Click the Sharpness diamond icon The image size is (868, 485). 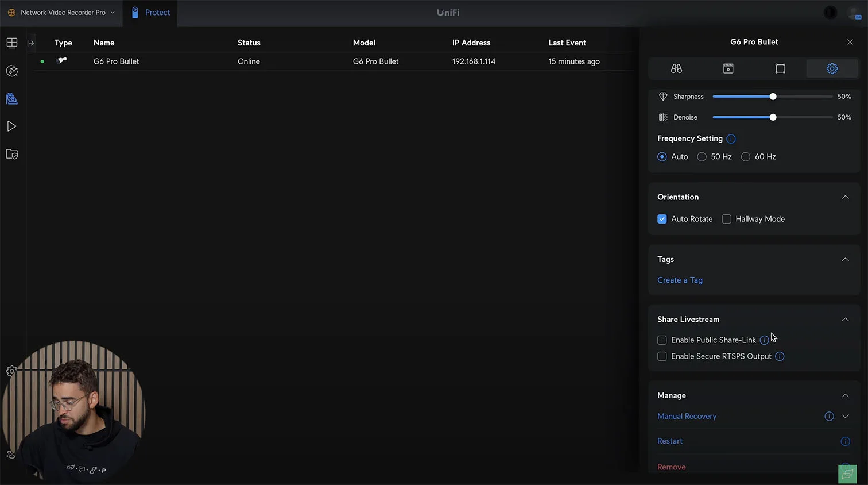click(x=663, y=97)
